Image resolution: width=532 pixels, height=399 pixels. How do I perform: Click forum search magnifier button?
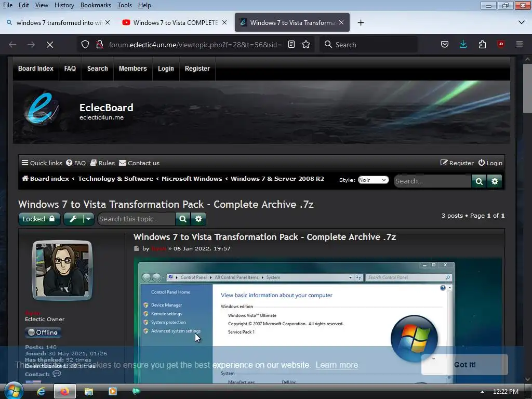point(479,181)
